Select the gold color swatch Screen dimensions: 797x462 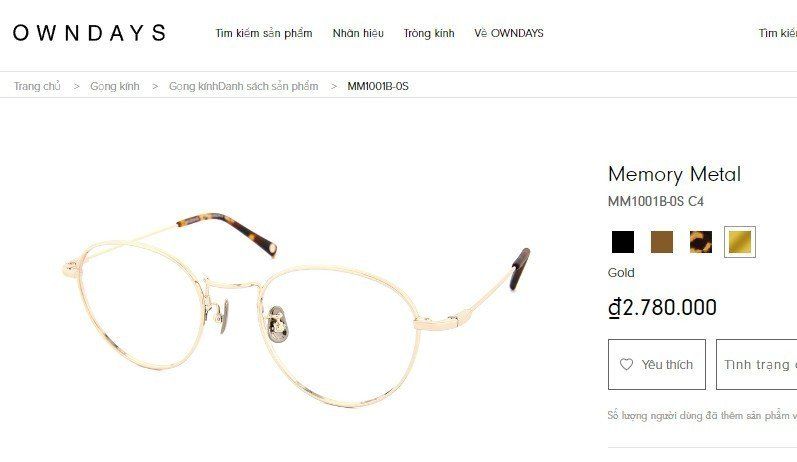(x=740, y=242)
